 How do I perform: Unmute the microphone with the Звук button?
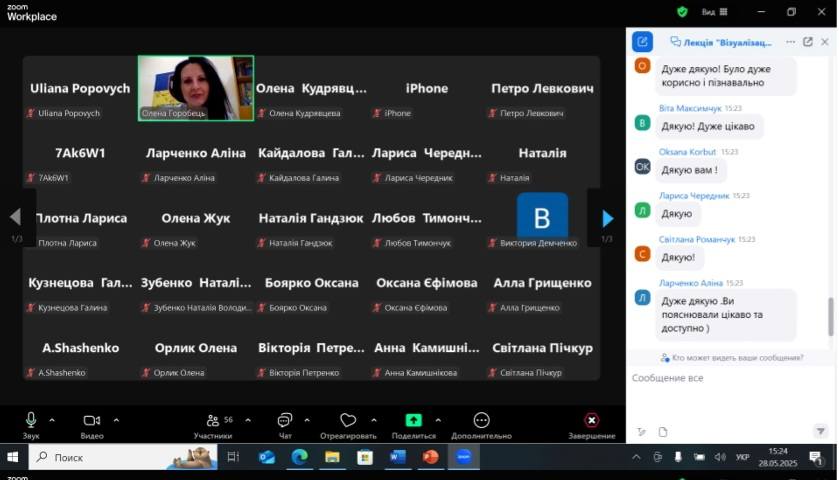[31, 421]
